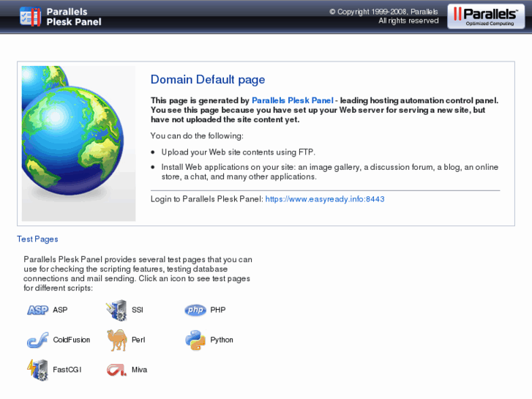Click the ColdFusion text label
Screen dimensions: 532x399
(71, 340)
